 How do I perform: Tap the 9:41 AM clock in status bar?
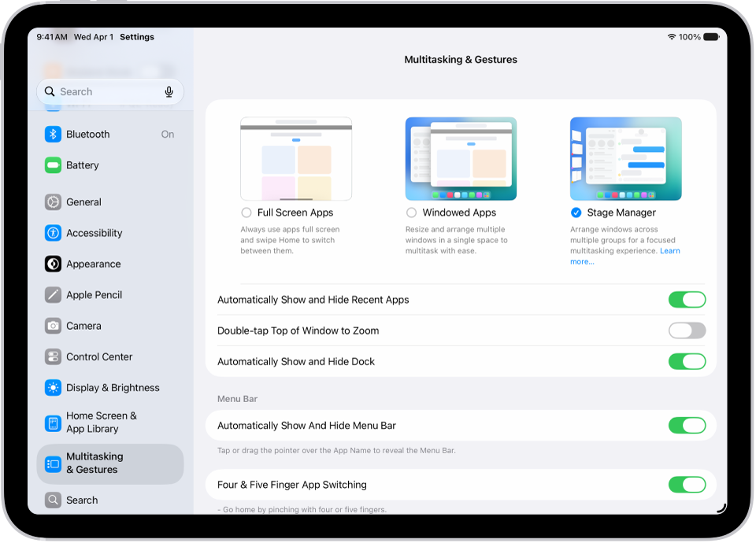(x=52, y=37)
